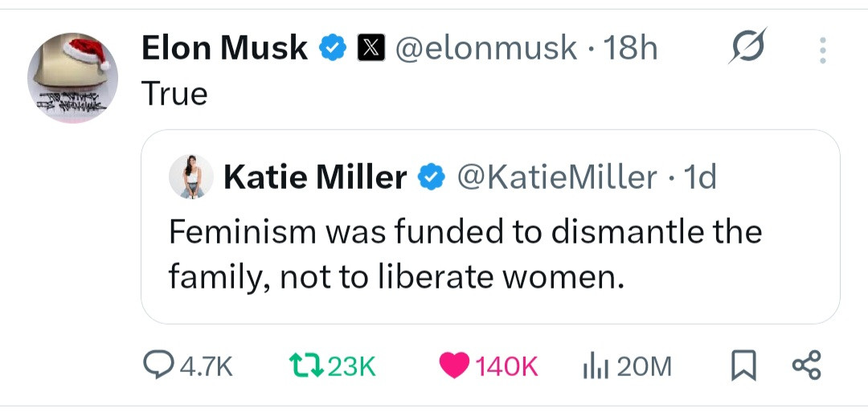Click the Katie Miller display name
The width and height of the screenshot is (868, 417).
click(315, 177)
